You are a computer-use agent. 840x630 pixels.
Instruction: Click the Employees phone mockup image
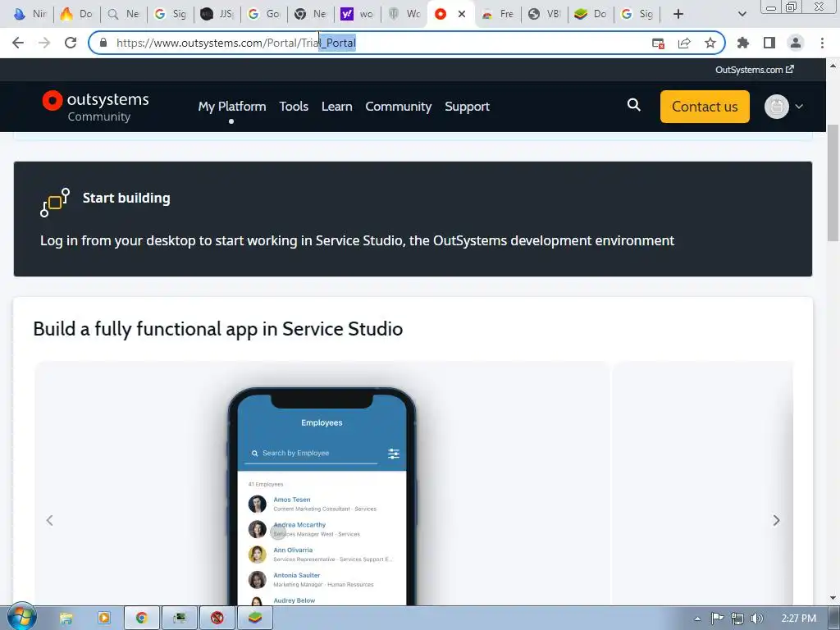(x=322, y=496)
